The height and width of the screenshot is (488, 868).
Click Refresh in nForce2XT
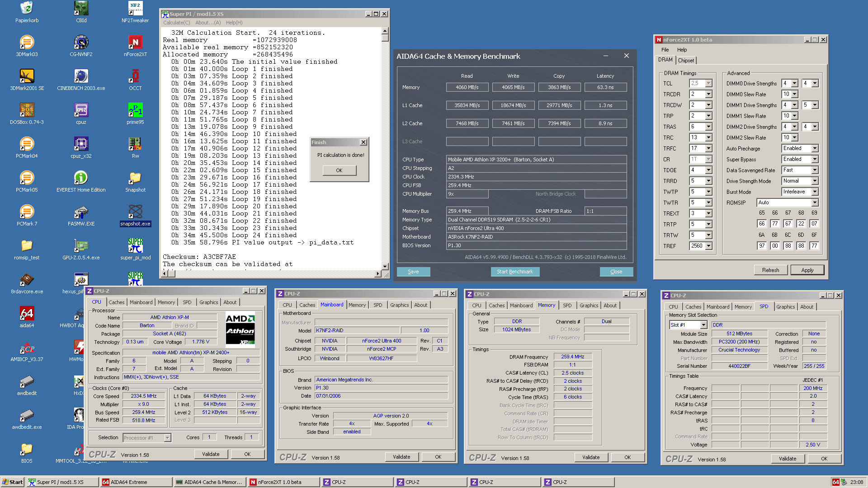770,270
